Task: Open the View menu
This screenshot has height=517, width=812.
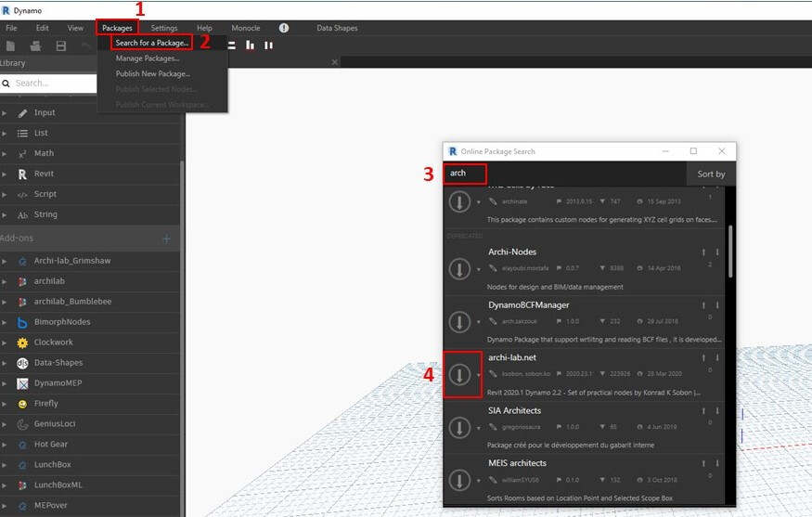Action: [x=75, y=28]
